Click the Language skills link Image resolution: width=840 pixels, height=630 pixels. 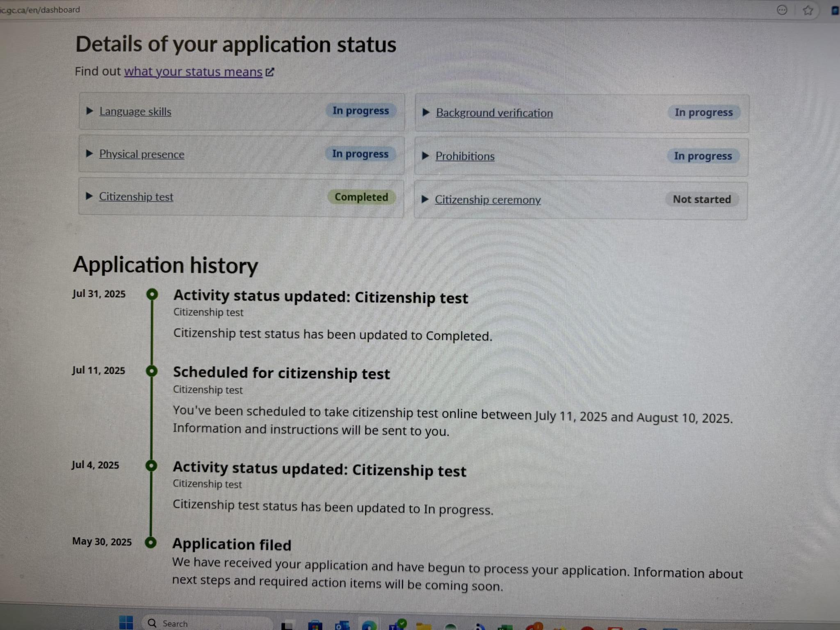(135, 112)
